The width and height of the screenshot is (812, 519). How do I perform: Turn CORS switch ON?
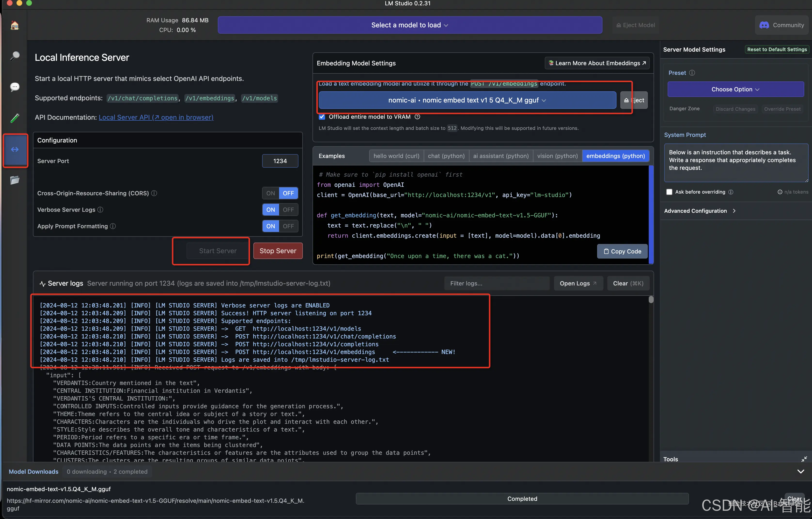[270, 193]
